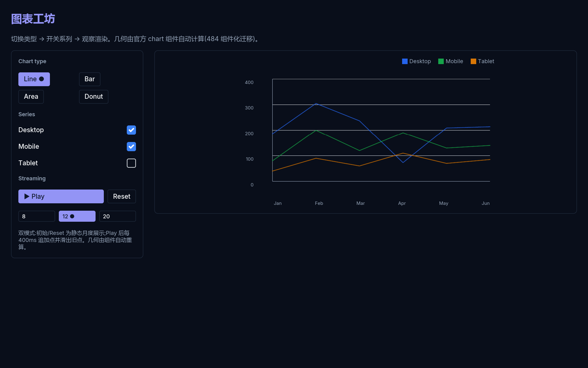This screenshot has height=368, width=588.
Task: Select the Line chart type
Action: click(x=34, y=79)
